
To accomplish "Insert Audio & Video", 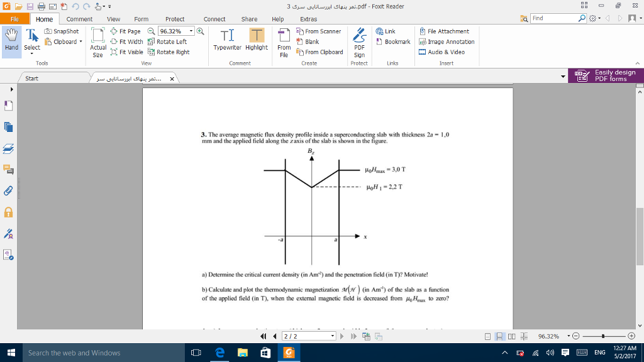I will (442, 52).
